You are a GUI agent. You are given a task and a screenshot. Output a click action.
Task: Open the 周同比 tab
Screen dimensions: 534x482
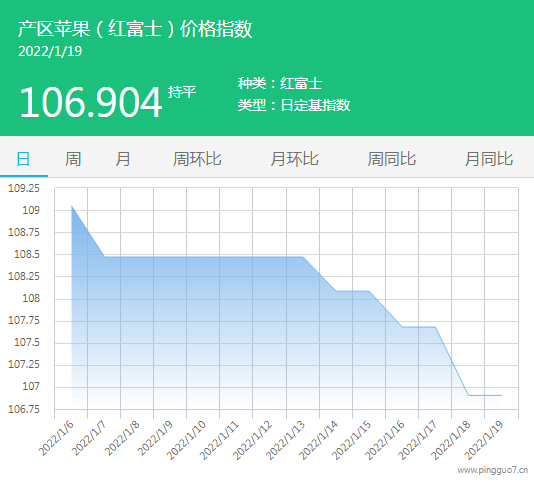point(392,159)
